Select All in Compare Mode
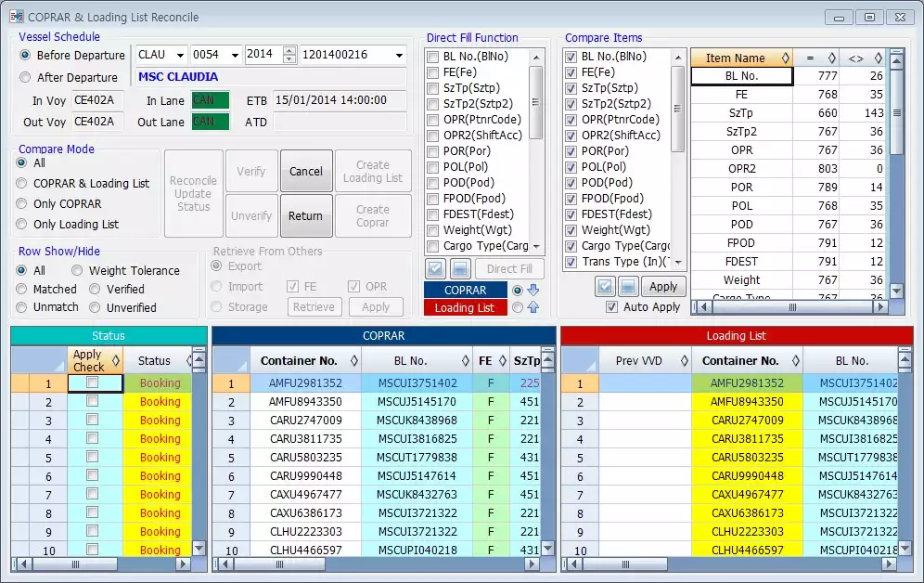Image resolution: width=924 pixels, height=583 pixels. coord(22,162)
